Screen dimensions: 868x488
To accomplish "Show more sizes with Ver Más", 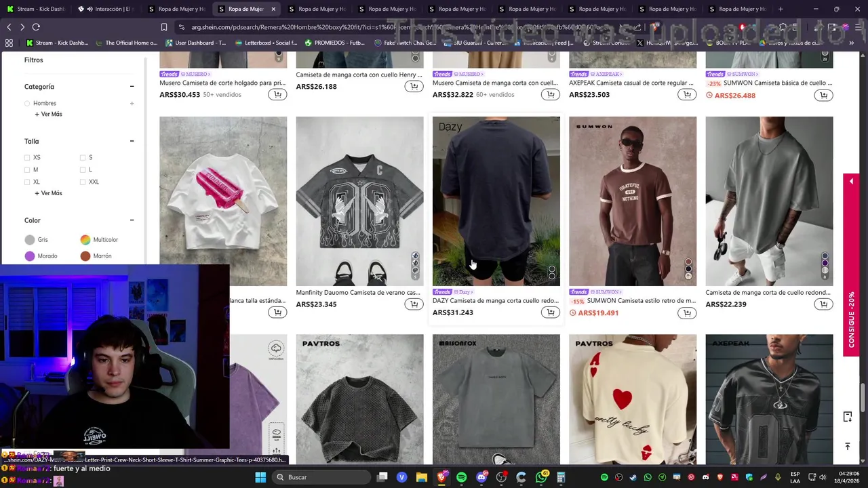I will click(48, 193).
